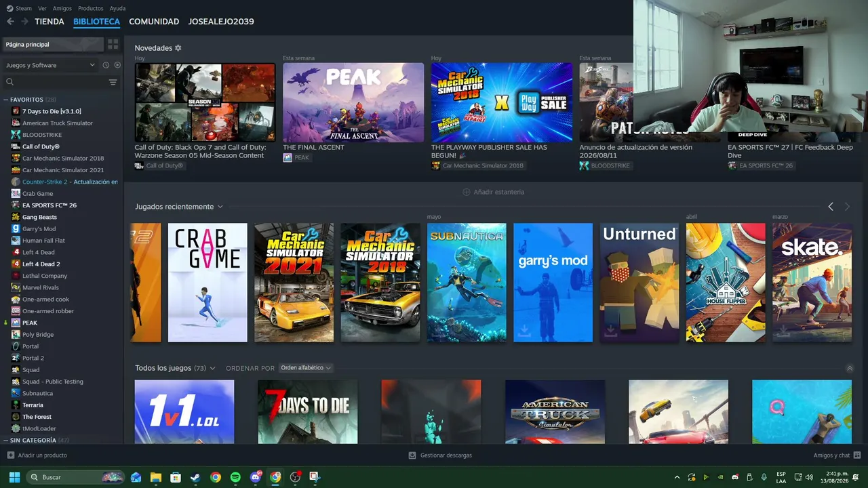868x488 pixels.
Task: Open Novedades settings gear
Action: (x=178, y=48)
